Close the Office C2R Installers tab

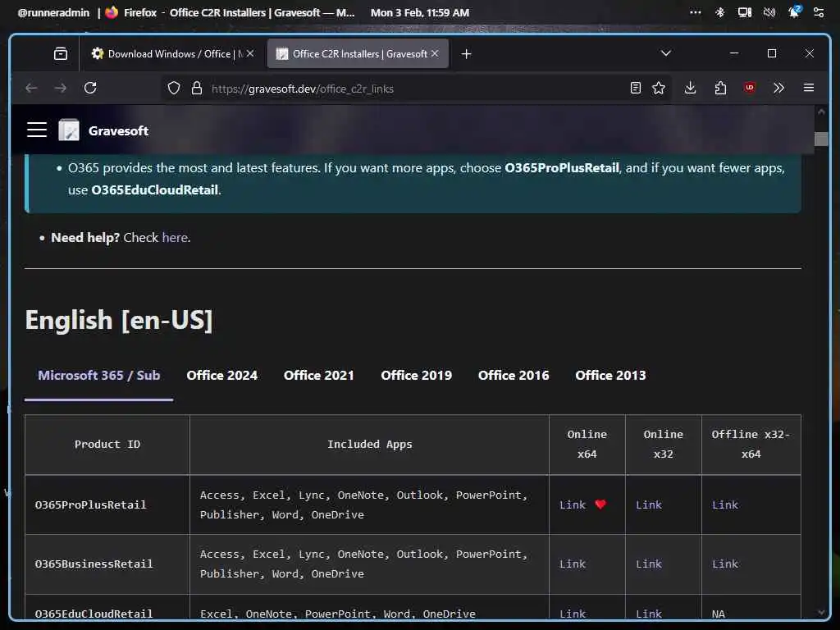click(435, 53)
